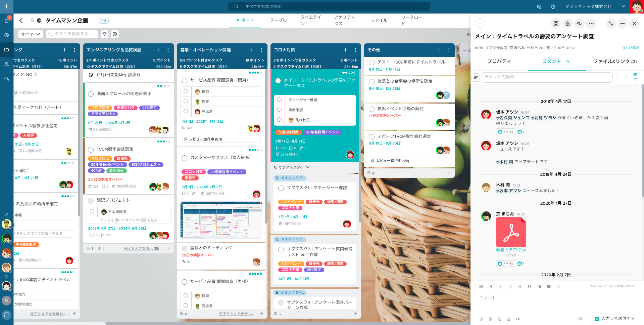The width and height of the screenshot is (644, 325).
Task: Open the ファイル&リンク tab
Action: (x=615, y=62)
